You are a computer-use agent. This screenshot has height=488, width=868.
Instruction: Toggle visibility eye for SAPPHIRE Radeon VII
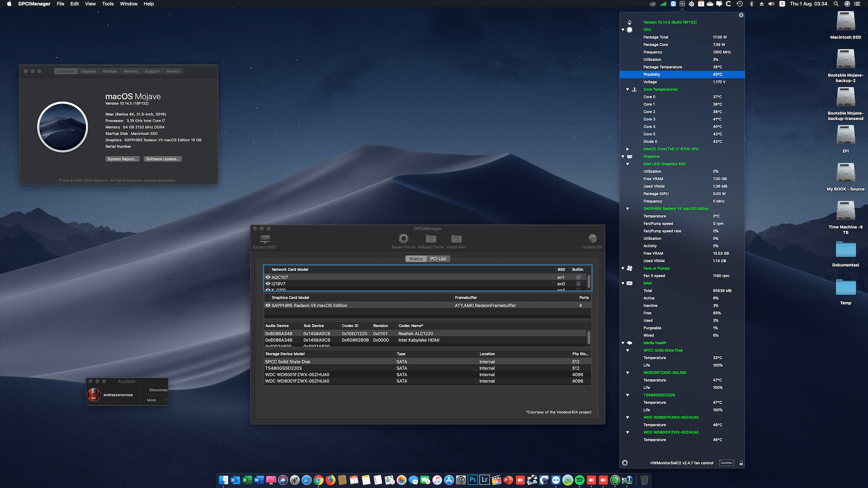click(268, 305)
